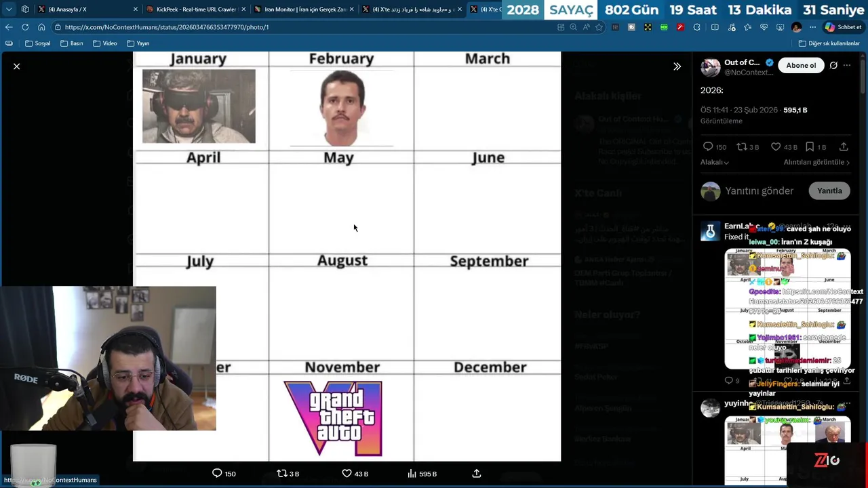Click the green extension icon in toolbar
The width and height of the screenshot is (868, 488).
[664, 27]
